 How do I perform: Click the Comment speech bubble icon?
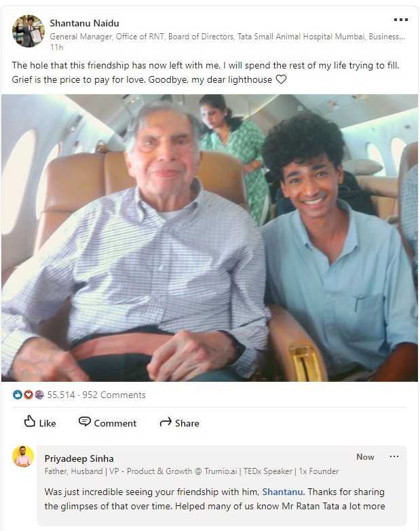click(84, 422)
